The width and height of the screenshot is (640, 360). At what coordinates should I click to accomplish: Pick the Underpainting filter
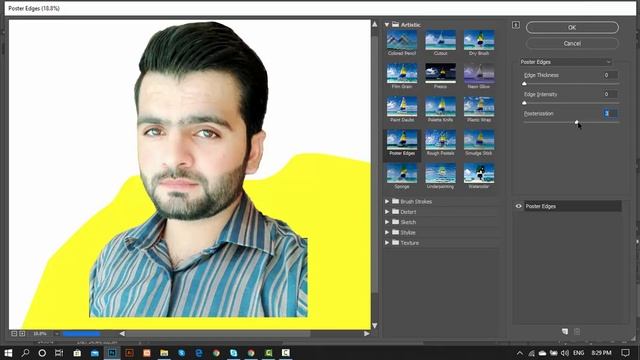pyautogui.click(x=440, y=173)
